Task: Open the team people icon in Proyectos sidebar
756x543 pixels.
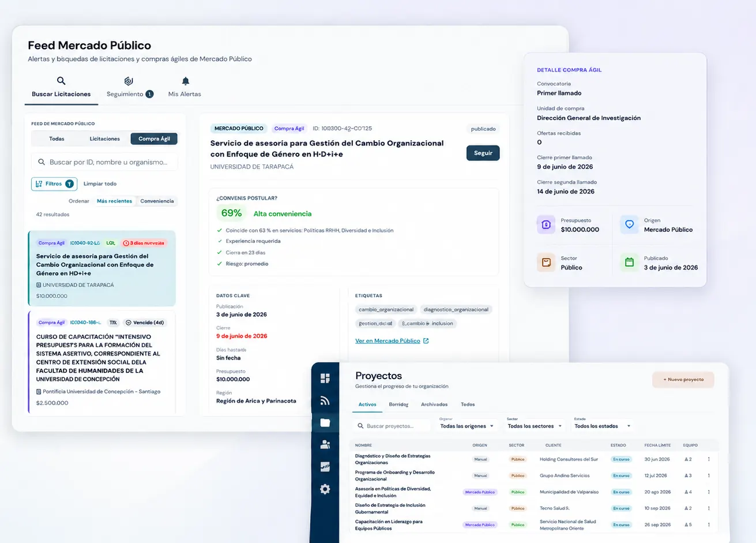Action: coord(325,444)
